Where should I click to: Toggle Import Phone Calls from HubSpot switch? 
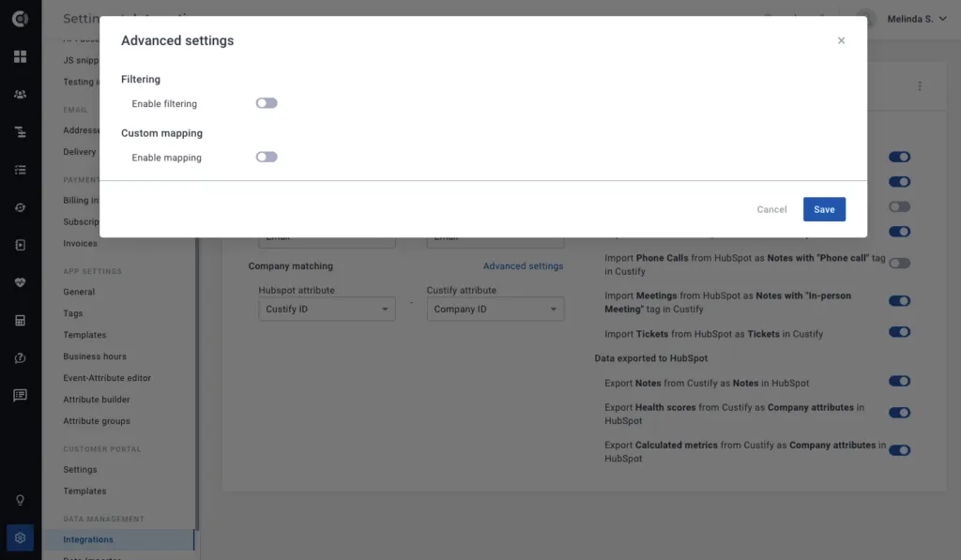(x=899, y=264)
